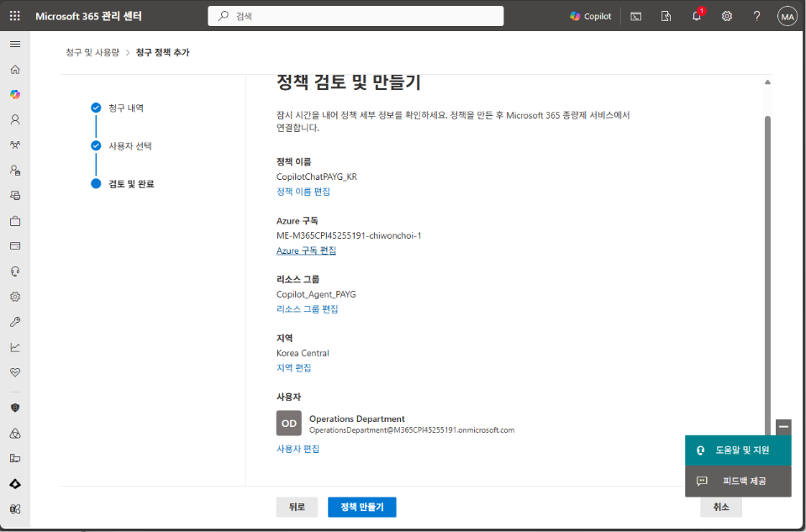Screen dimensions: 806x532
Task: Click the 정책 이름 편집 link
Action: click(303, 192)
